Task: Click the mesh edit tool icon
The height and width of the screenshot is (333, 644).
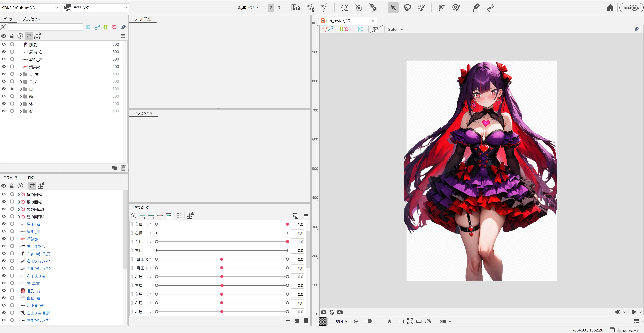Action: point(311,8)
